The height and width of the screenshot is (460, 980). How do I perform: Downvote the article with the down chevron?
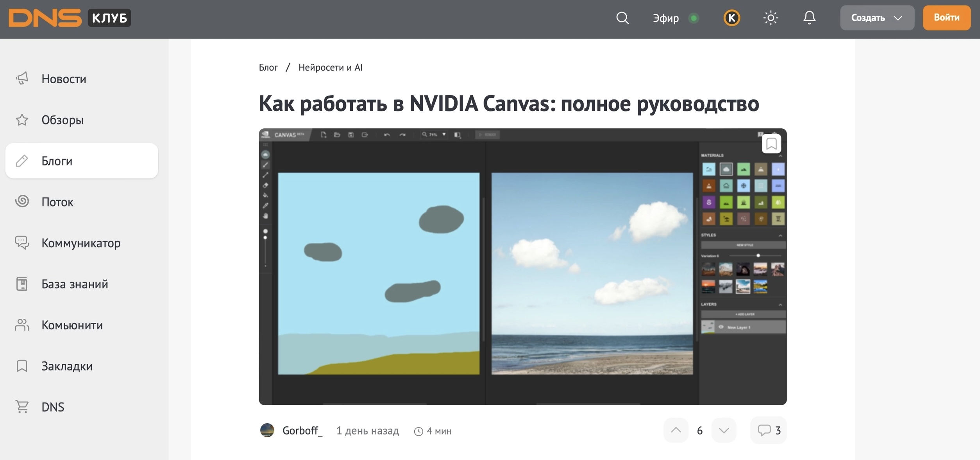point(724,430)
